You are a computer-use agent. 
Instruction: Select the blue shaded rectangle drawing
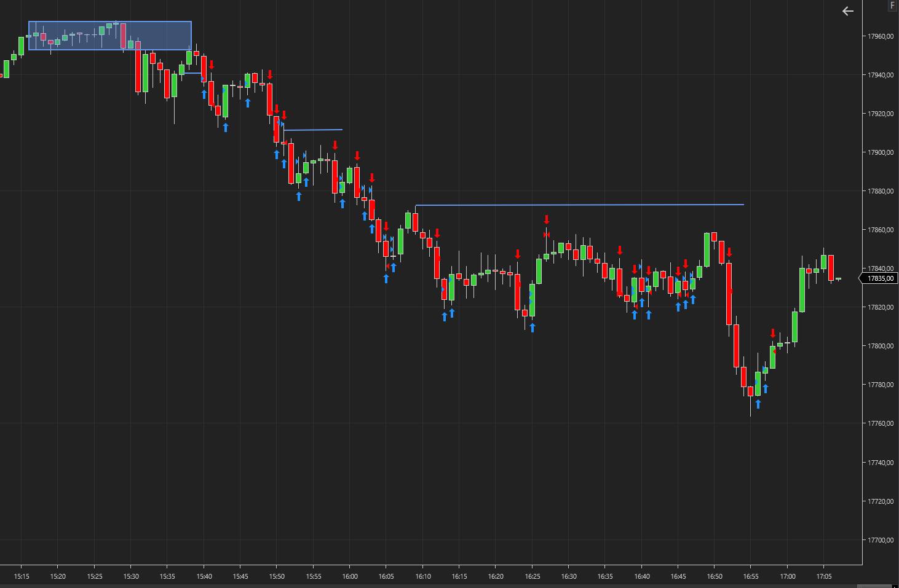pos(110,36)
